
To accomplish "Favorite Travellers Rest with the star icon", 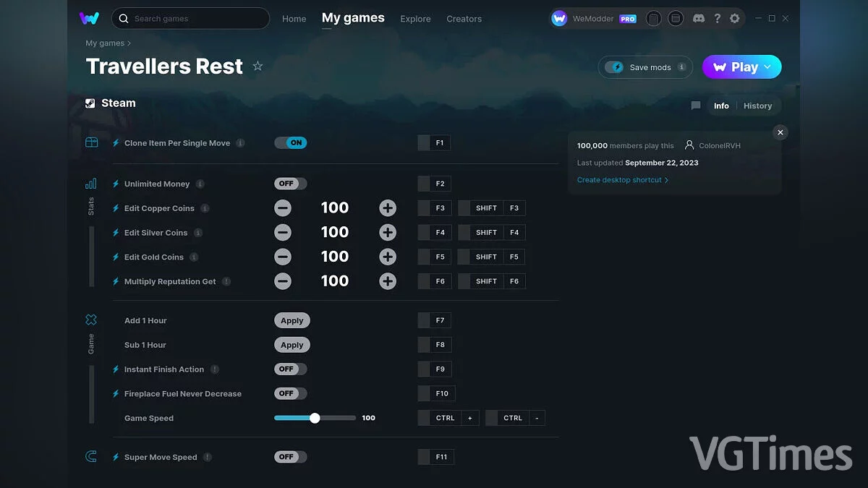I will coord(258,67).
